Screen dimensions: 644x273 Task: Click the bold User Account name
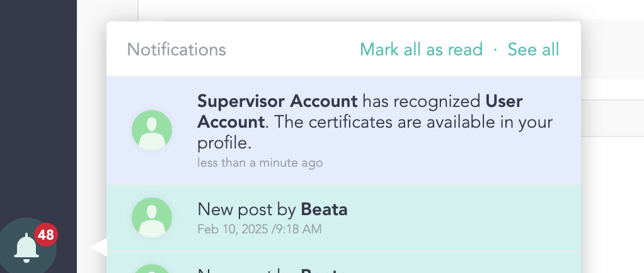coord(504,101)
